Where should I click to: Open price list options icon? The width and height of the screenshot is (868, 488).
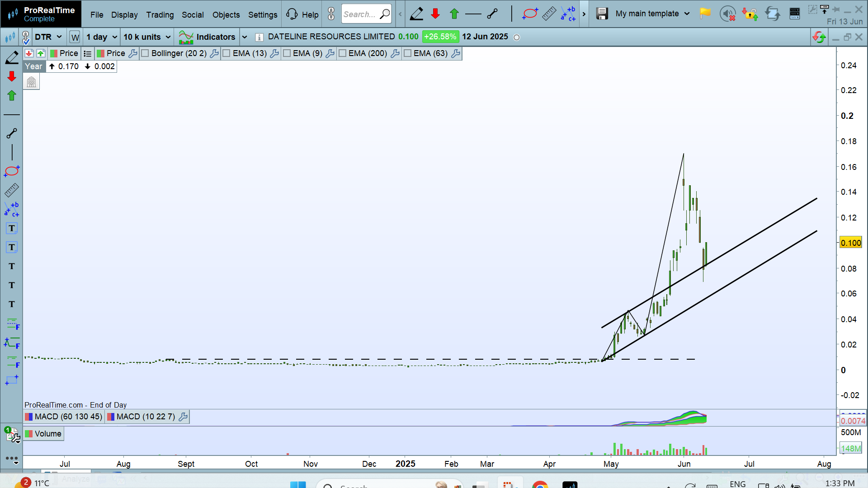88,53
